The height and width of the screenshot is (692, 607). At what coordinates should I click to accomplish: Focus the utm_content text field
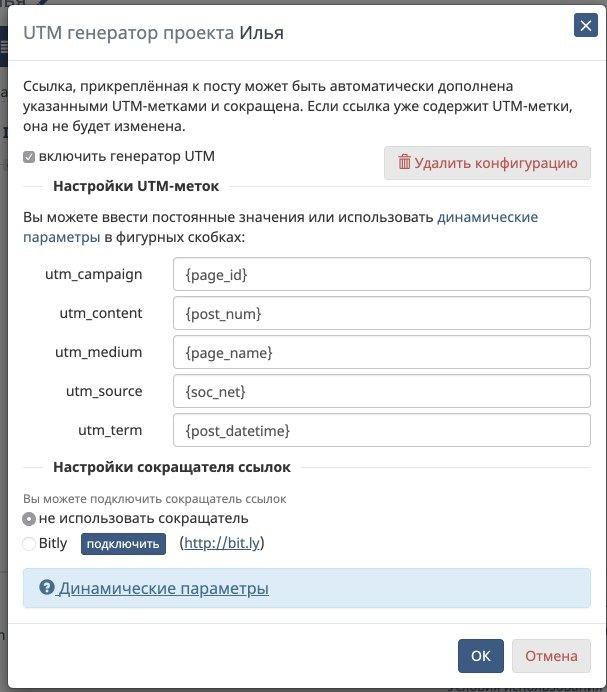[x=382, y=313]
